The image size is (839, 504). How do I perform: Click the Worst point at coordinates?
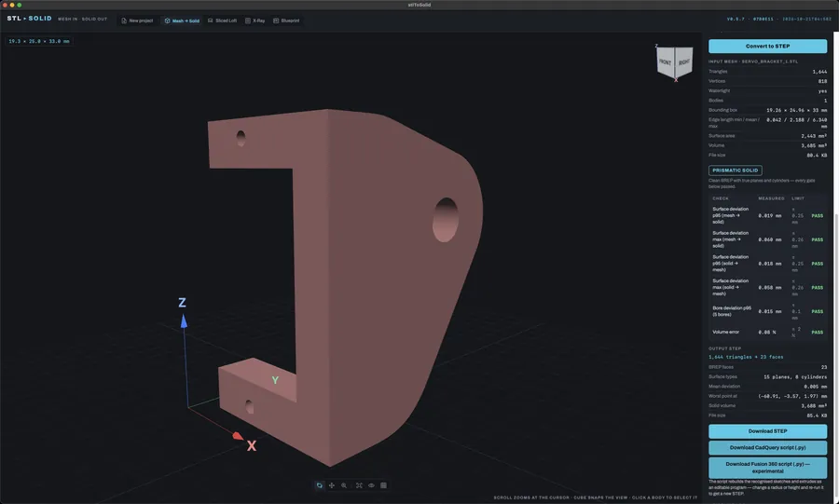point(792,396)
